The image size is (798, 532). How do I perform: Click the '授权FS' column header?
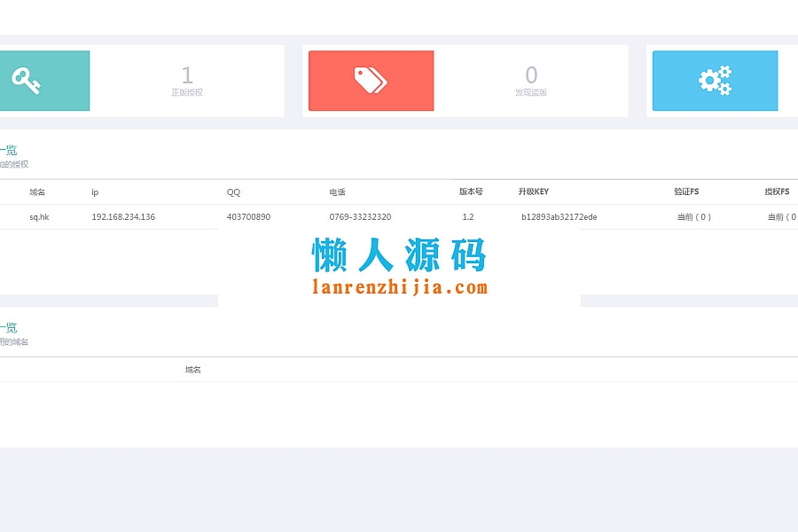(x=777, y=192)
